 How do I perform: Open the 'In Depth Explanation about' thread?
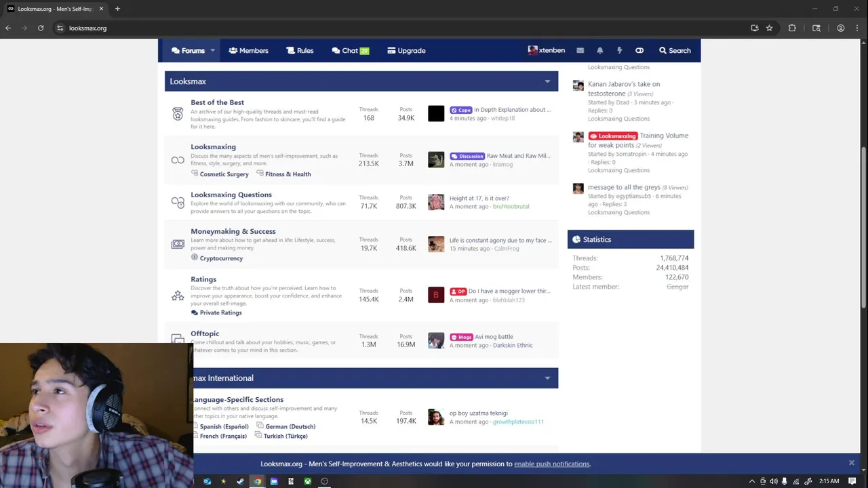tap(512, 110)
